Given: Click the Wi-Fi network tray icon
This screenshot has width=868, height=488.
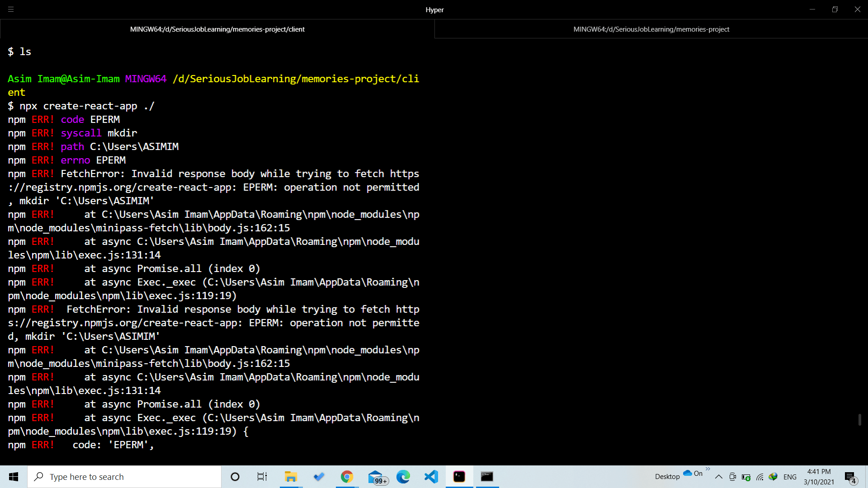Looking at the screenshot, I should 759,476.
